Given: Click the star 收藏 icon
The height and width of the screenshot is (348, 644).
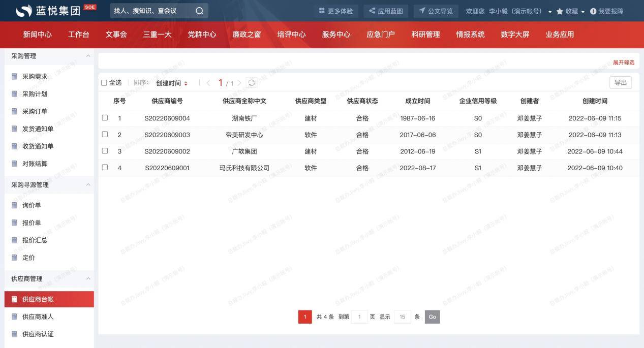Looking at the screenshot, I should 560,11.
